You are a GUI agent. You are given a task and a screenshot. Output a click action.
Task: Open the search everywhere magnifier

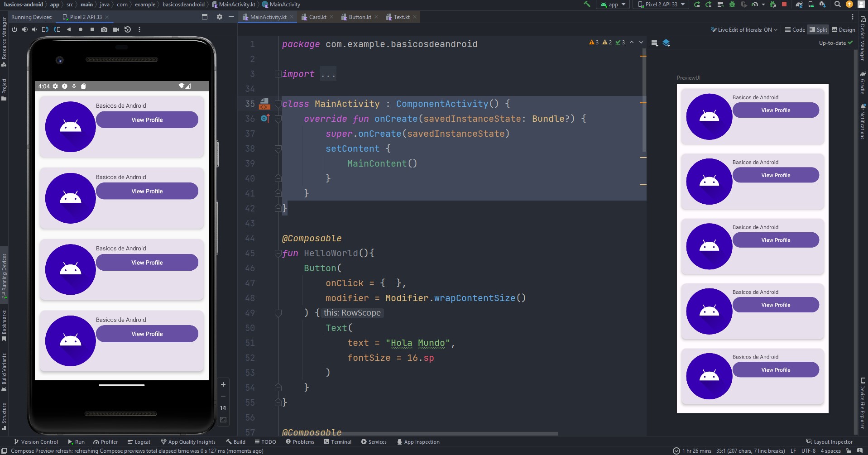click(x=838, y=5)
